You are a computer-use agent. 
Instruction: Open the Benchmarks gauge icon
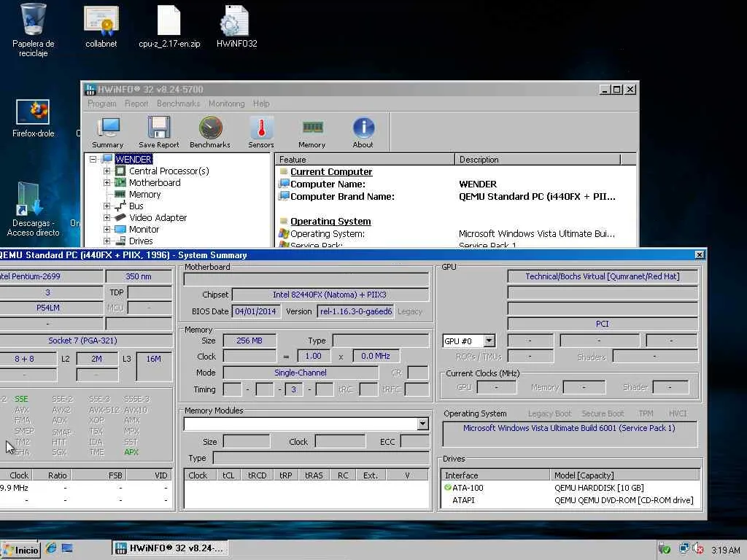point(210,130)
